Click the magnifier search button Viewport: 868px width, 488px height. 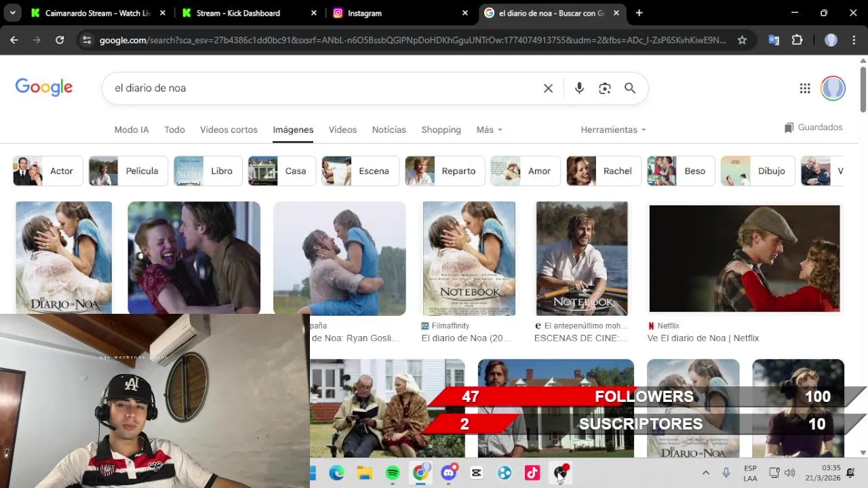tap(630, 88)
